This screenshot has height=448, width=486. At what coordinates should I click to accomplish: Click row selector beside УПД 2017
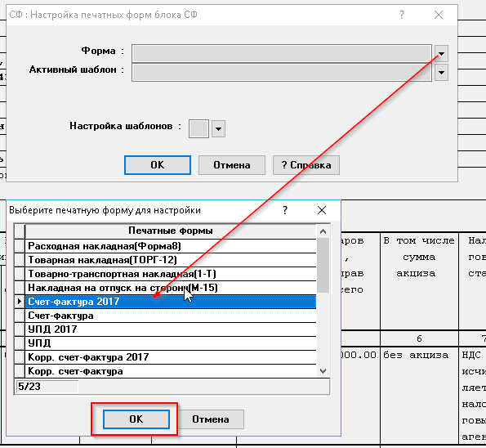tap(20, 329)
